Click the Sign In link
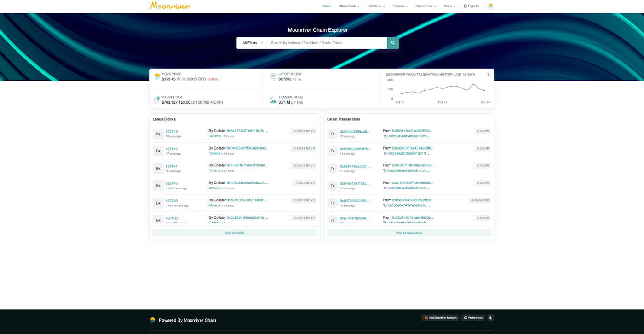The image size is (644, 334). coord(471,6)
